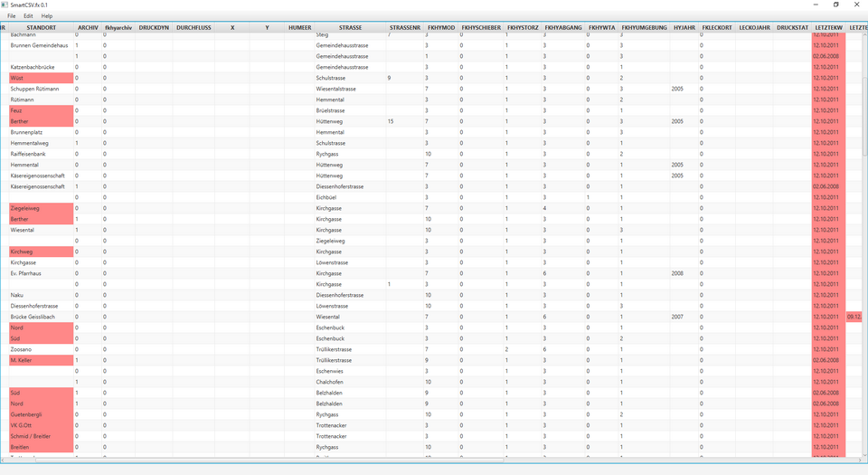Image resolution: width=868 pixels, height=475 pixels.
Task: Click the SmartCSV.fx app icon in title bar
Action: coord(5,5)
